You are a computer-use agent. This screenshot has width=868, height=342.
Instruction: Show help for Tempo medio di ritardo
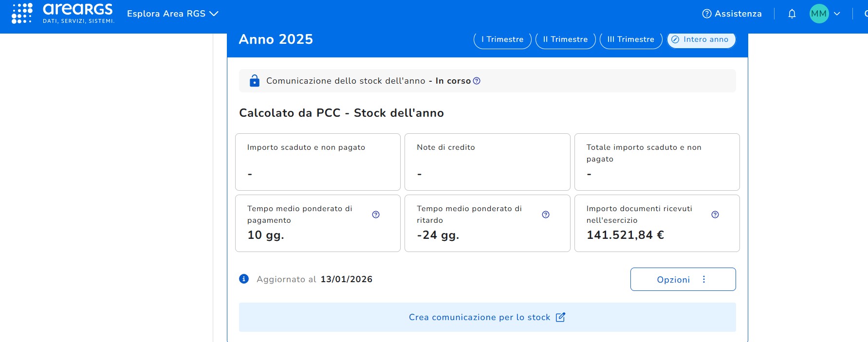point(546,215)
